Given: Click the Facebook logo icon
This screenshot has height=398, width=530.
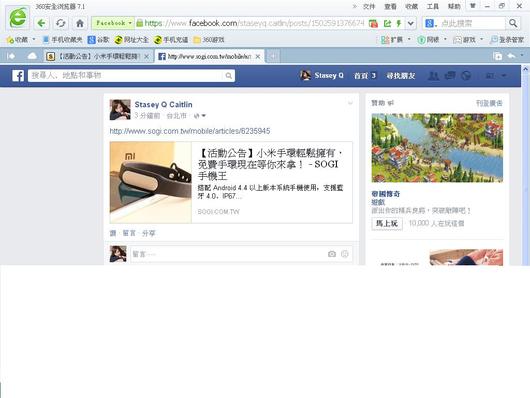Looking at the screenshot, I should (18, 75).
